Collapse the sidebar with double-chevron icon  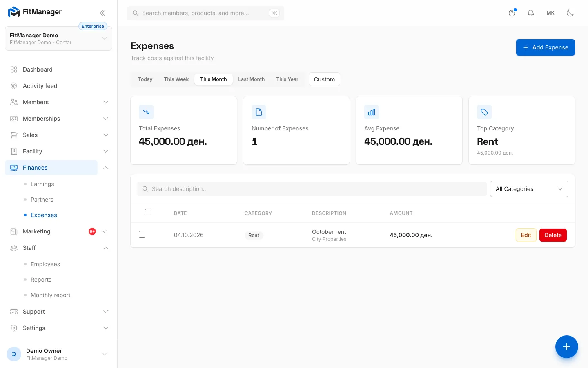[x=102, y=13]
